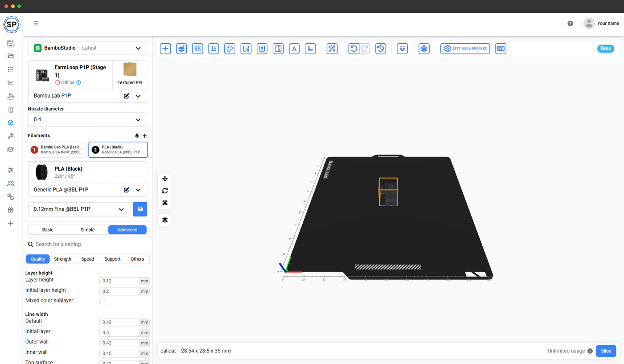Click the bug report icon
This screenshot has width=624, height=364.
pos(424,49)
